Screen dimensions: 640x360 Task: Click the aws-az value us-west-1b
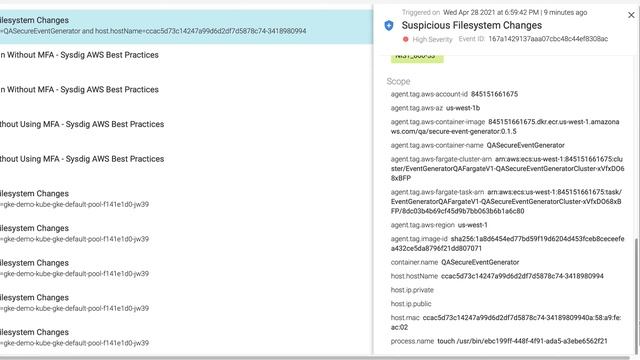click(x=462, y=108)
